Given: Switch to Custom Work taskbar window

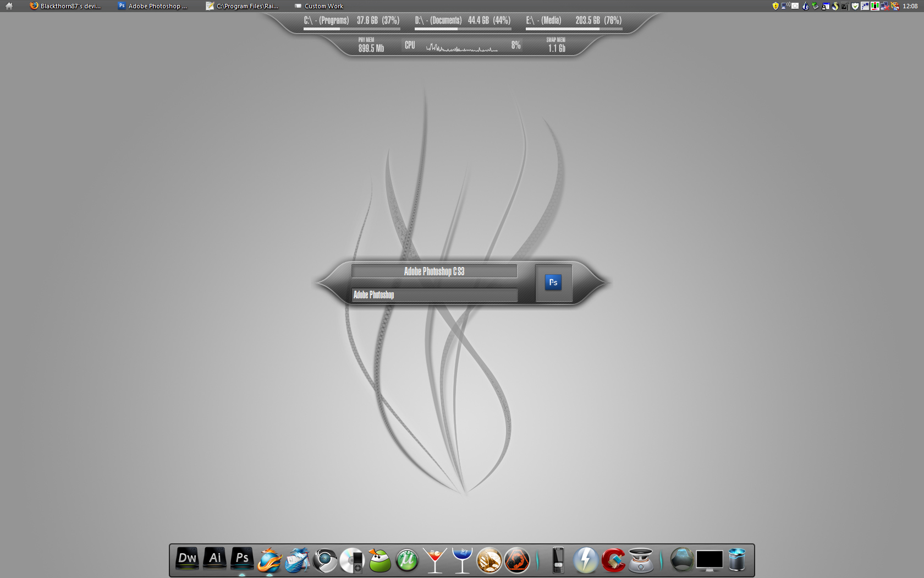Looking at the screenshot, I should (318, 6).
